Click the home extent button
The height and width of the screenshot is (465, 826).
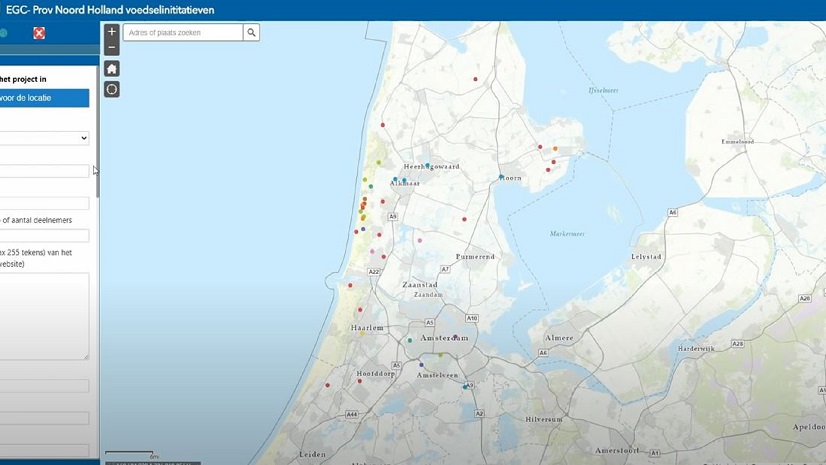point(112,69)
